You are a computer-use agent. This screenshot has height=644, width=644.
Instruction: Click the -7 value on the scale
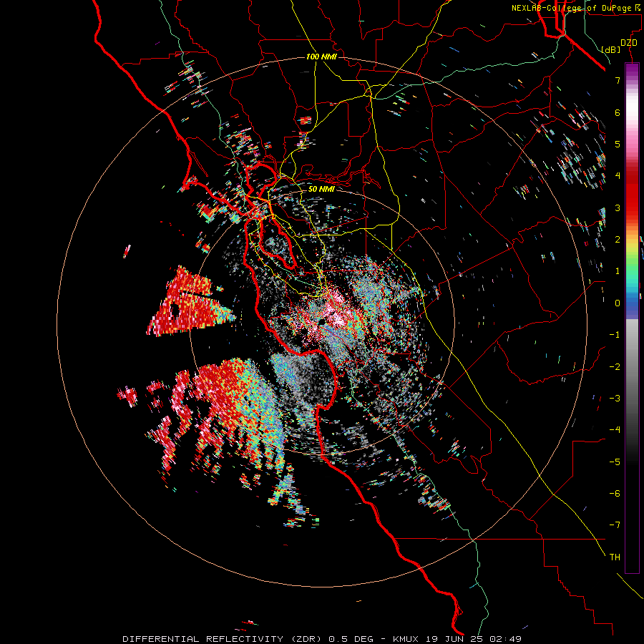pos(615,525)
